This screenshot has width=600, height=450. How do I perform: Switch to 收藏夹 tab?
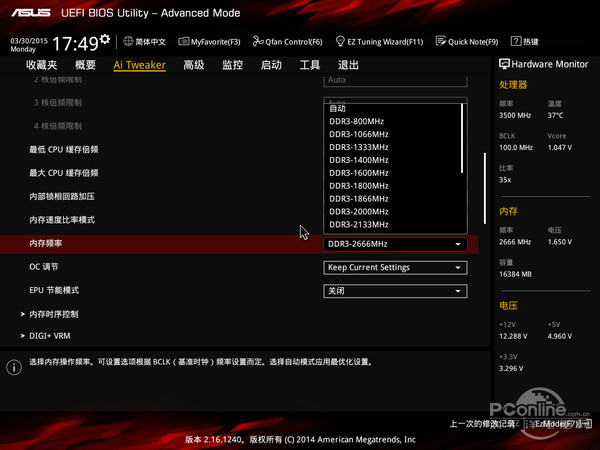coord(42,65)
